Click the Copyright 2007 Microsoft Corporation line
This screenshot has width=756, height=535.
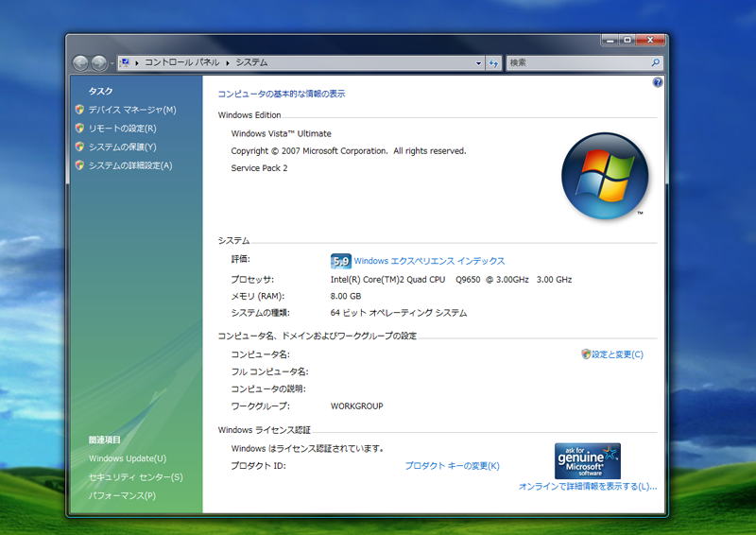tap(349, 151)
